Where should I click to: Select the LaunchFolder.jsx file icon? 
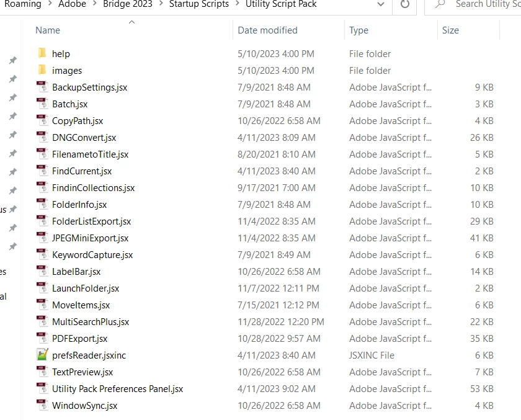coord(42,288)
